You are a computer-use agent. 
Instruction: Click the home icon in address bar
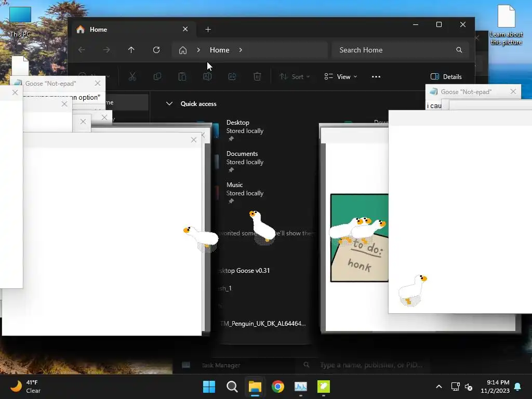pyautogui.click(x=183, y=50)
